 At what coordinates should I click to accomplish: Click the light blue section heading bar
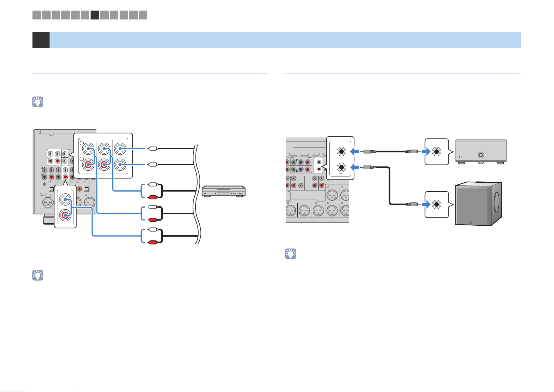(x=285, y=40)
